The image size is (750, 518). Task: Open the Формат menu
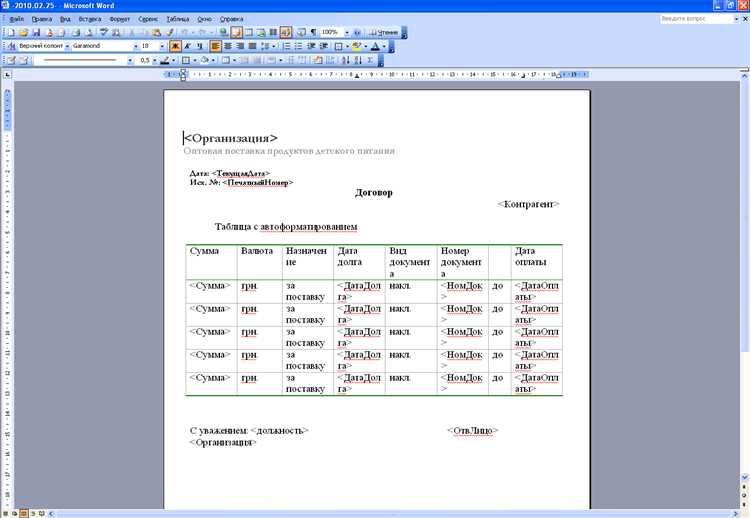[119, 19]
